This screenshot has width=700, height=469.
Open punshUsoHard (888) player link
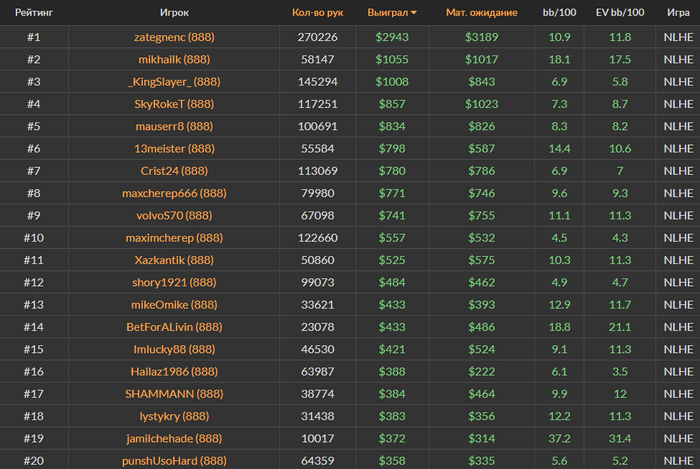(x=174, y=461)
